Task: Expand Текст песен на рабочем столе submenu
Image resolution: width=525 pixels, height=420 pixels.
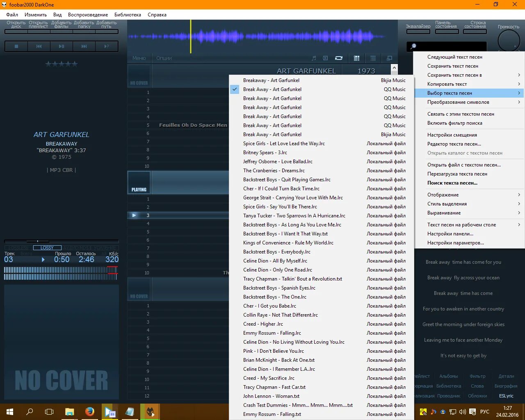Action: (x=469, y=225)
